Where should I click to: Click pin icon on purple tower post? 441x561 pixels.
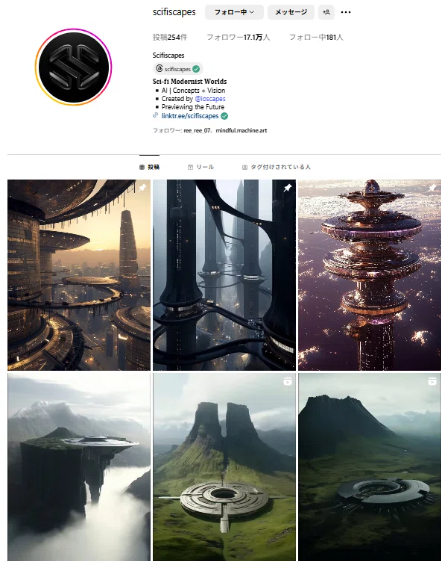coord(432,187)
